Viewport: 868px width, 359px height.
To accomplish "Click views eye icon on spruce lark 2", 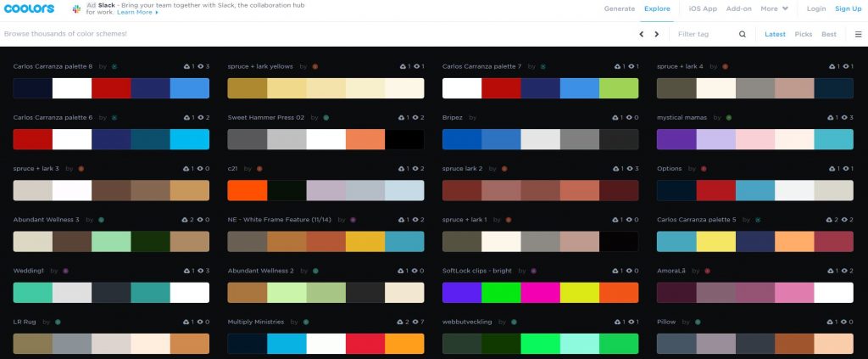I will click(x=629, y=168).
